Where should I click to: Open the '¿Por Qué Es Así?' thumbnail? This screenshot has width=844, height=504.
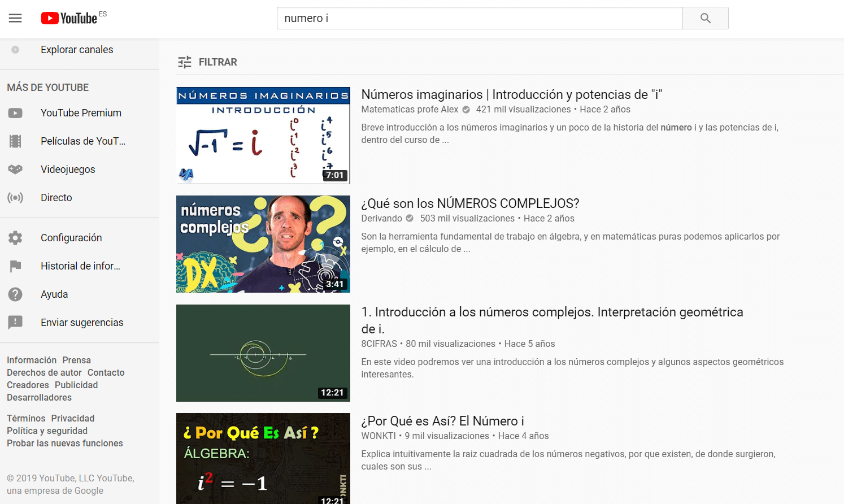263,458
